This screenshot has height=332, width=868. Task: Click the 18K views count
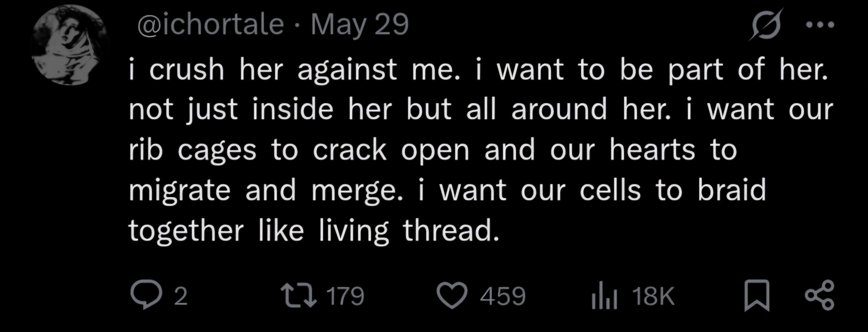pyautogui.click(x=653, y=296)
